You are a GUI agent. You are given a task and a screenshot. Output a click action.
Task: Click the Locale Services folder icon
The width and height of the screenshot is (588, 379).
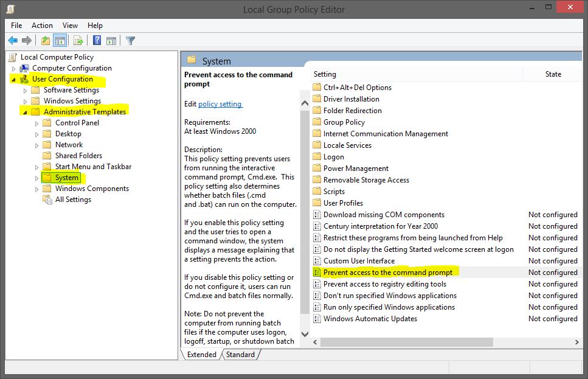317,145
